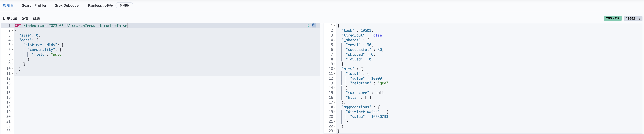Image resolution: width=644 pixels, height=134 pixels.
Task: Collapse request editor fold arrow on line 2
Action: tap(12, 30)
